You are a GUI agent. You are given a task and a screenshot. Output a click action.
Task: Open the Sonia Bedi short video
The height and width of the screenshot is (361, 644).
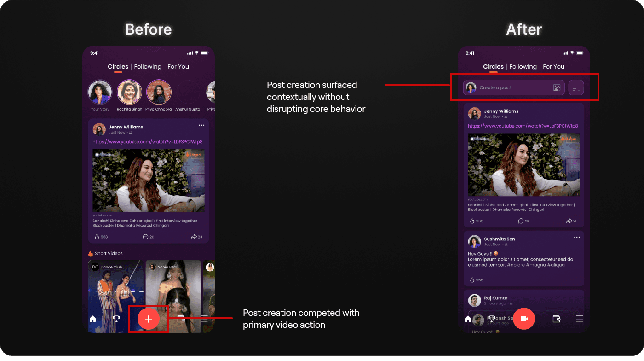173,296
